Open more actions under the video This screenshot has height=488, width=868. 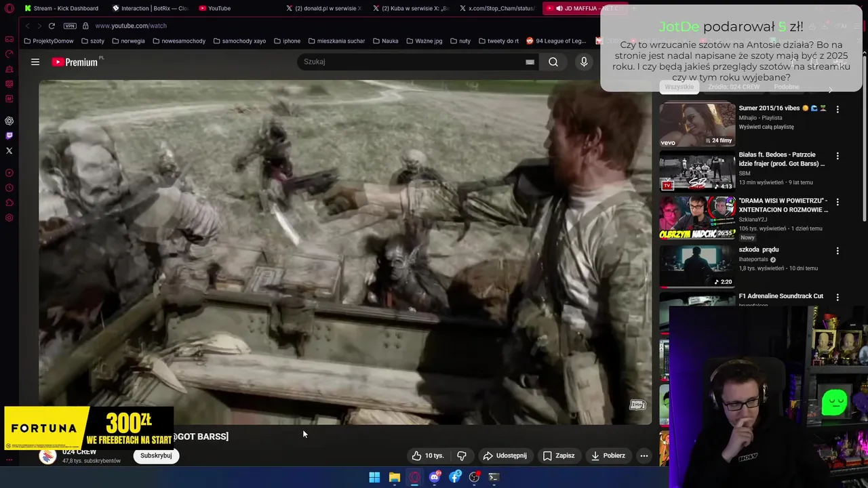pyautogui.click(x=644, y=455)
